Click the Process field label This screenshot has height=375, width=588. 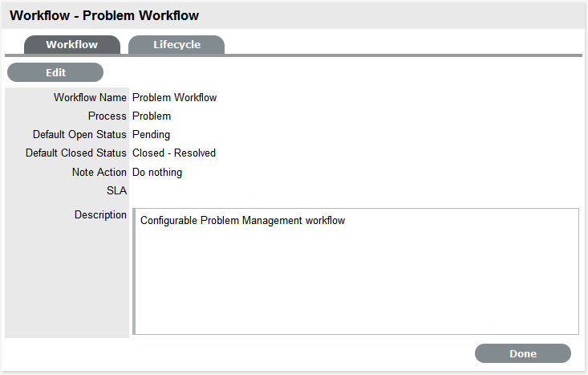(x=107, y=116)
